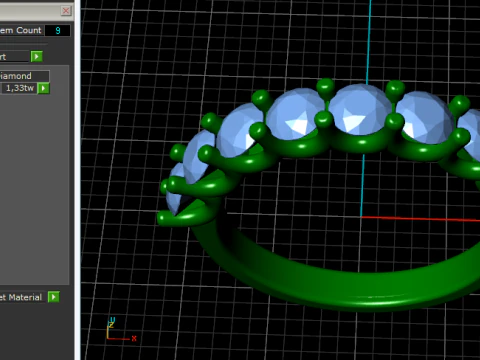Click the XYZ axis indicator in viewport
The height and width of the screenshot is (360, 480).
(x=121, y=330)
